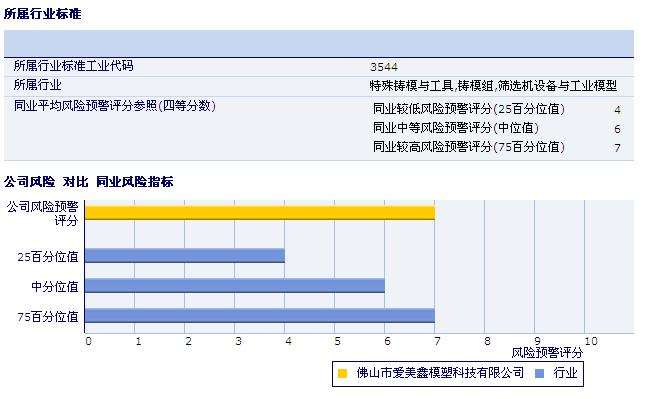Click the 所属行业标准工业代码 row label
The height and width of the screenshot is (399, 665).
[73, 66]
